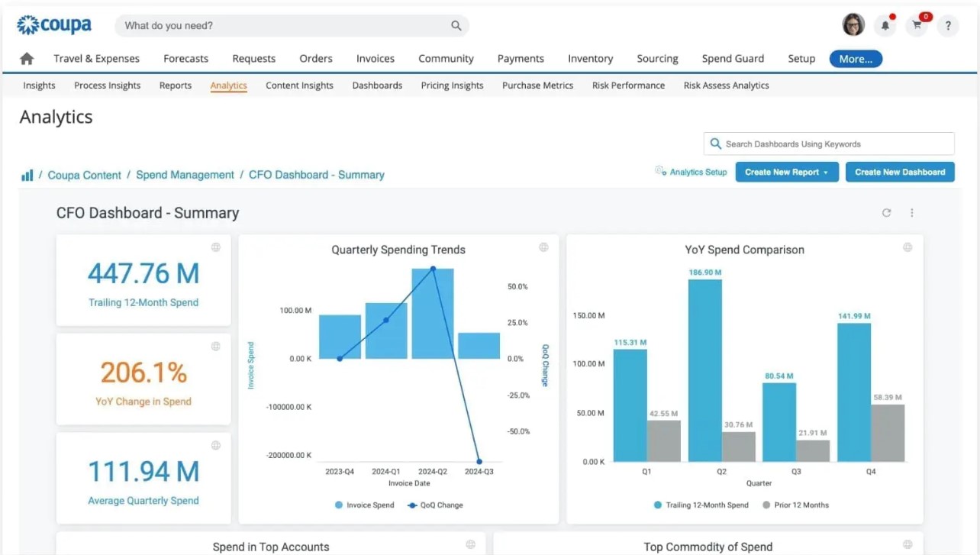Click the Create New Dashboard button
The height and width of the screenshot is (555, 980).
pos(899,172)
